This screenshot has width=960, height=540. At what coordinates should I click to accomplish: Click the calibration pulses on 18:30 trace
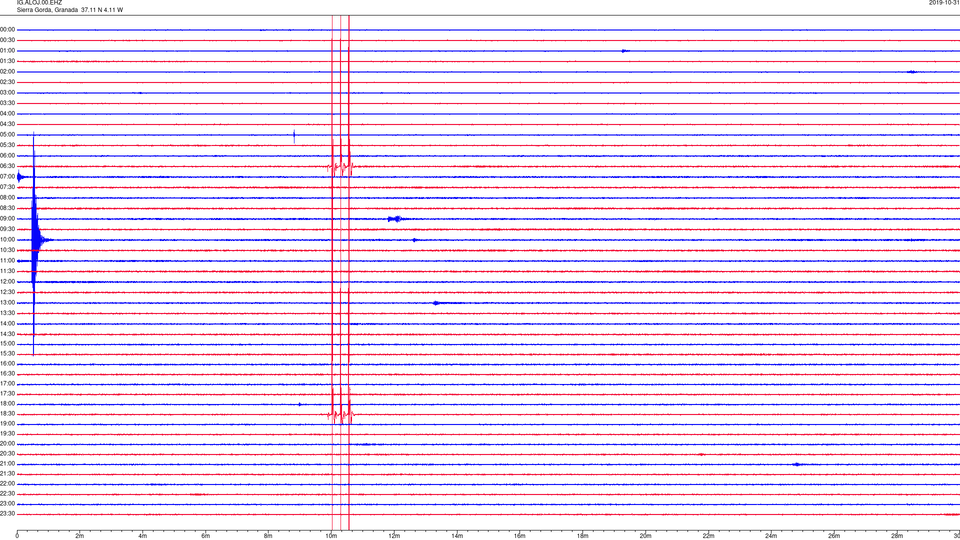pos(340,414)
